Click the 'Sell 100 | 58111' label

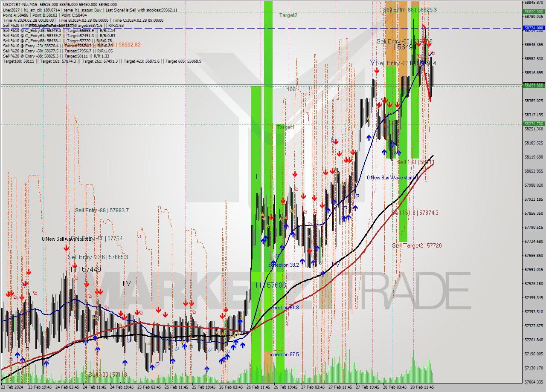pos(415,162)
